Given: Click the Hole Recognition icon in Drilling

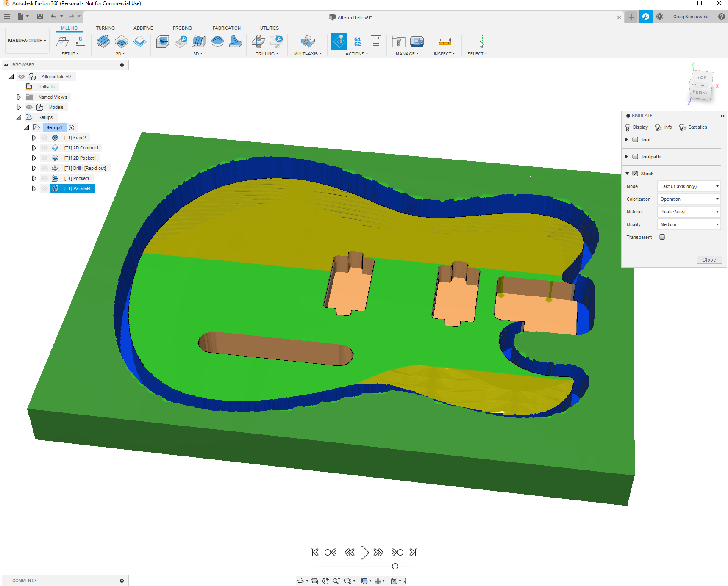Looking at the screenshot, I should 276,41.
